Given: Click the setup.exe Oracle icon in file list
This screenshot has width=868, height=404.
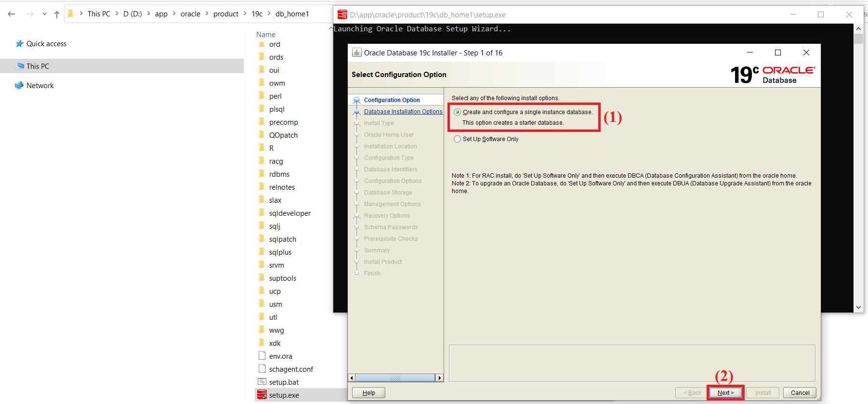Looking at the screenshot, I should pyautogui.click(x=262, y=395).
